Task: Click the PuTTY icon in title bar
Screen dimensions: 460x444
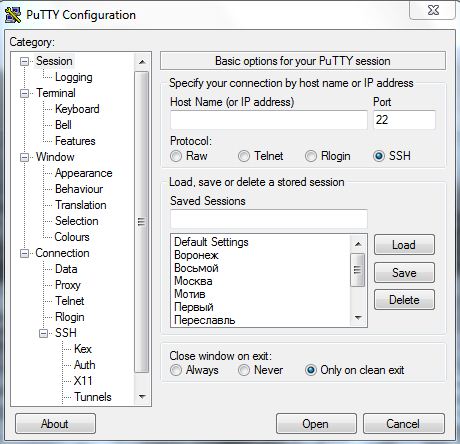Action: (13, 15)
